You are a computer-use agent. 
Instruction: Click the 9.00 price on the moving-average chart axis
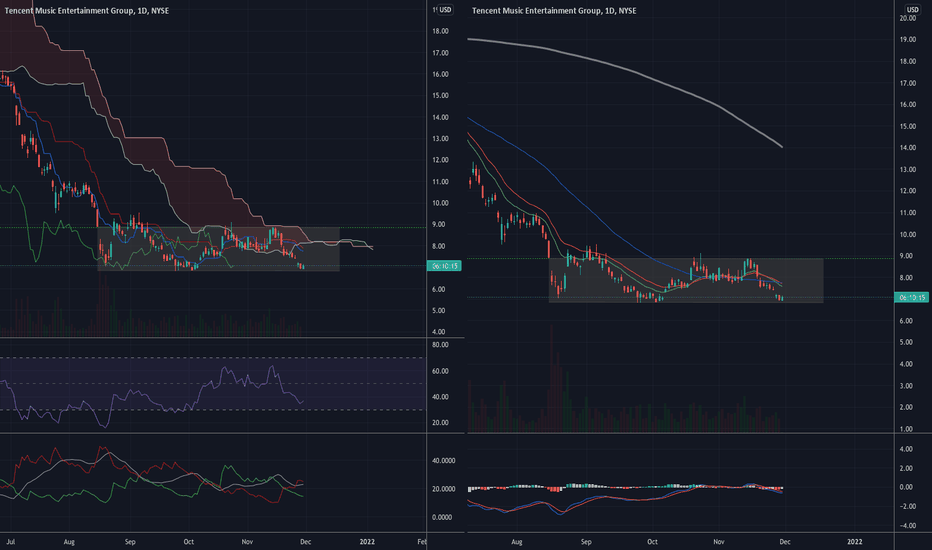[x=908, y=256]
